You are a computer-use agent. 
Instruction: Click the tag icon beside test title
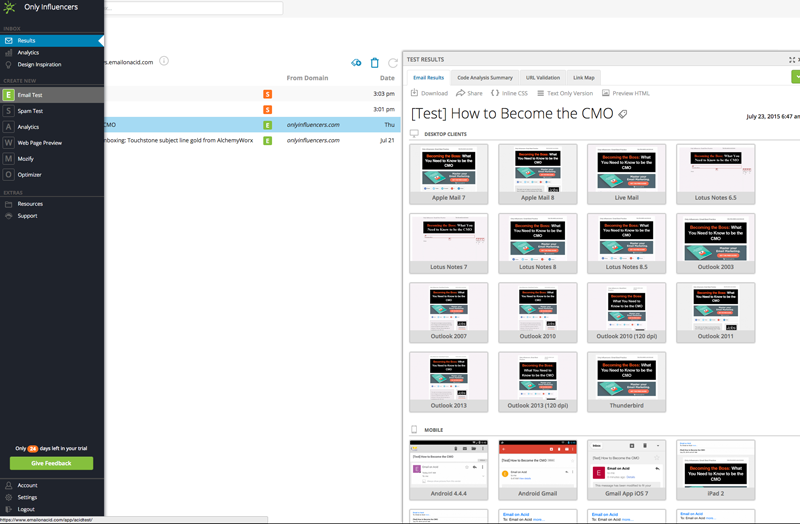[x=622, y=114]
